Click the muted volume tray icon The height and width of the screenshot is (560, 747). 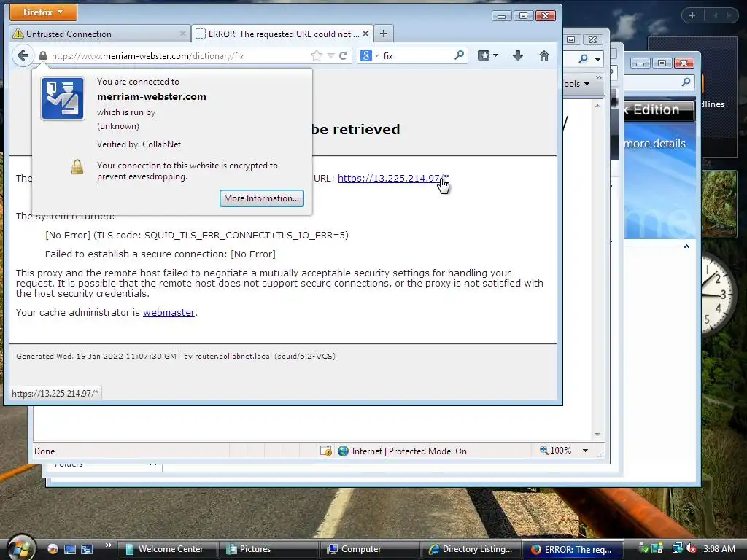691,549
